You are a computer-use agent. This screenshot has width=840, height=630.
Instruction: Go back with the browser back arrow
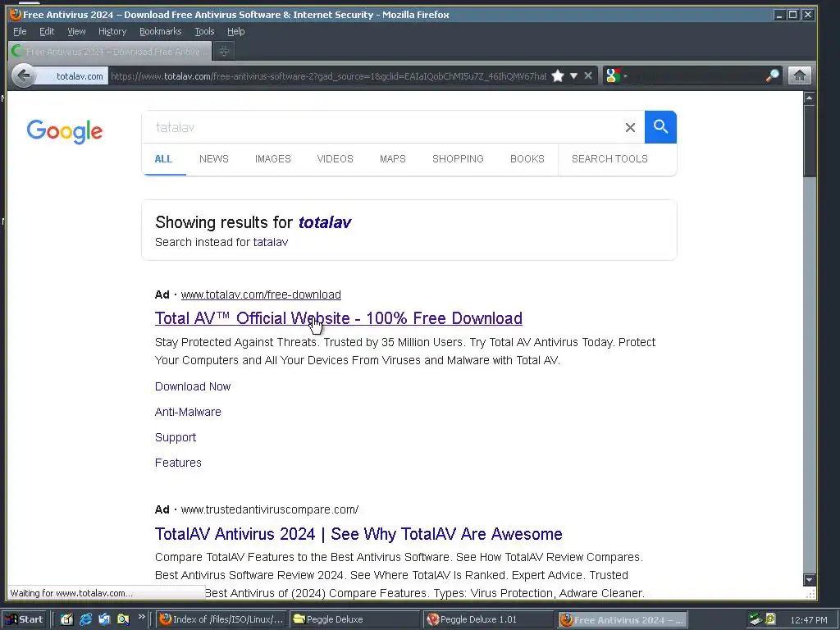23,76
